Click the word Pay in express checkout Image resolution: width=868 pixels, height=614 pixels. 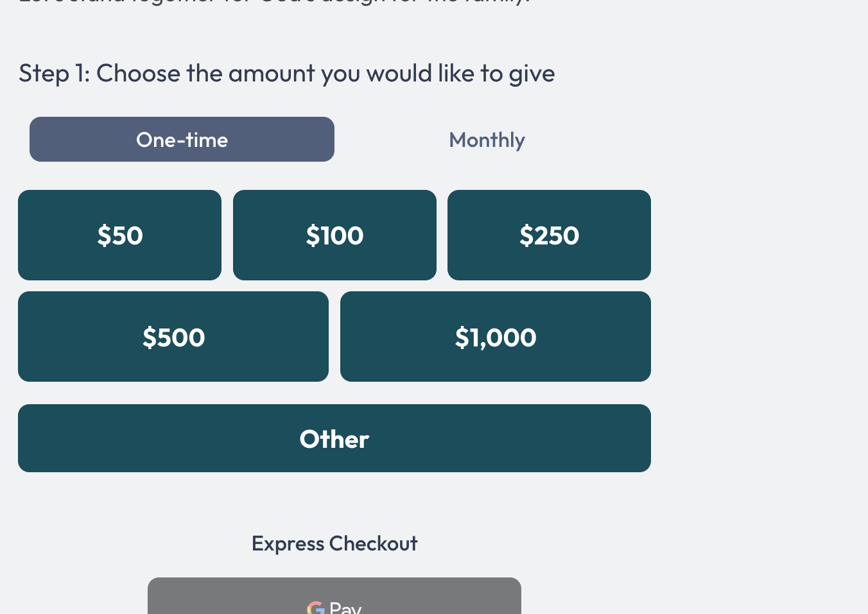click(345, 608)
